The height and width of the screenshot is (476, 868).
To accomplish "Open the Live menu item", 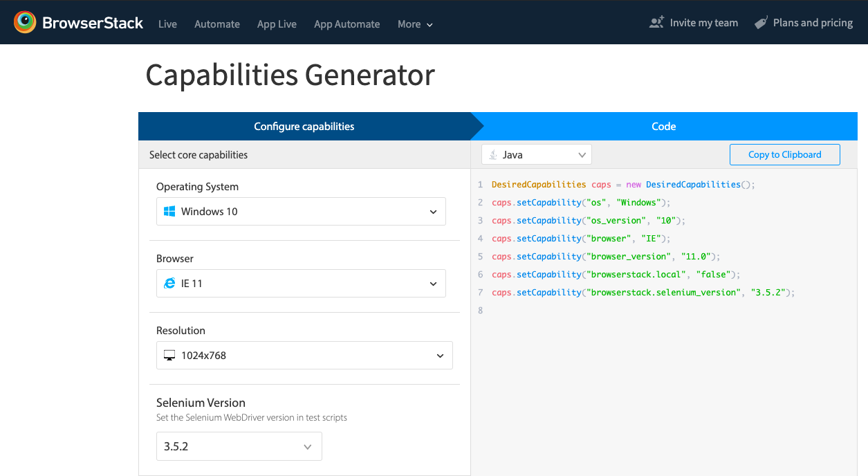I will [x=167, y=24].
